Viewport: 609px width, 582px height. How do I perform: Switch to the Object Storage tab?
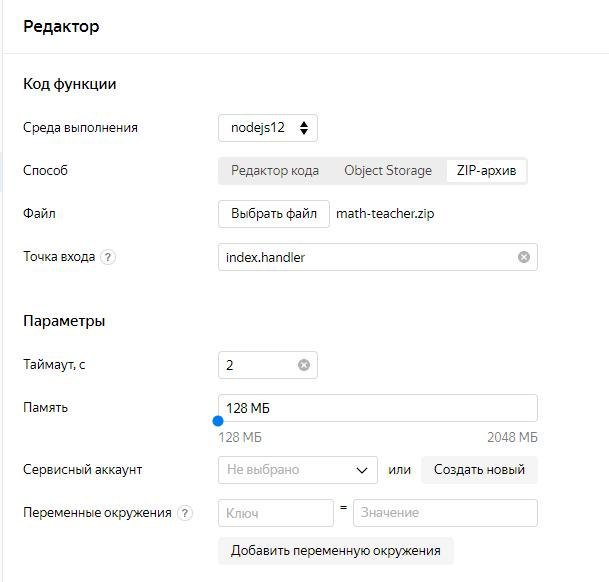[x=388, y=171]
